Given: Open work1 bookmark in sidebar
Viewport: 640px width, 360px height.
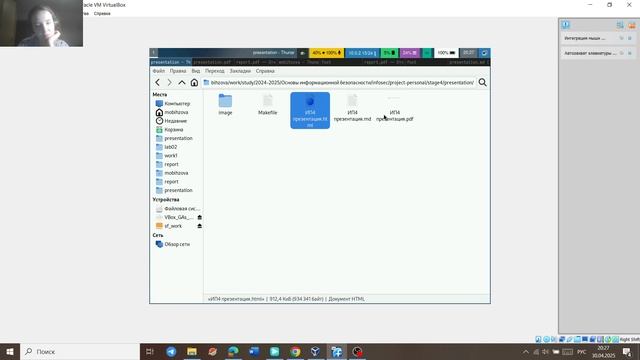Looking at the screenshot, I should coord(167,156).
